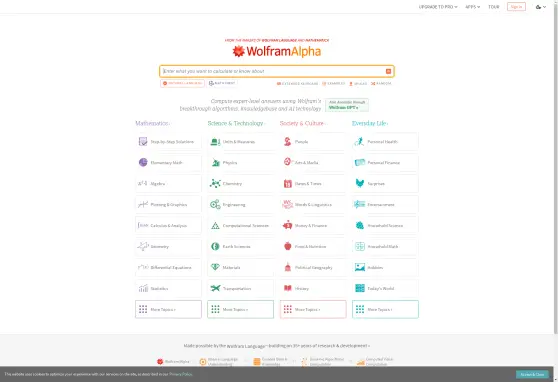Click the Computational Sciences triangle icon
This screenshot has width=558, height=382.
point(215,225)
